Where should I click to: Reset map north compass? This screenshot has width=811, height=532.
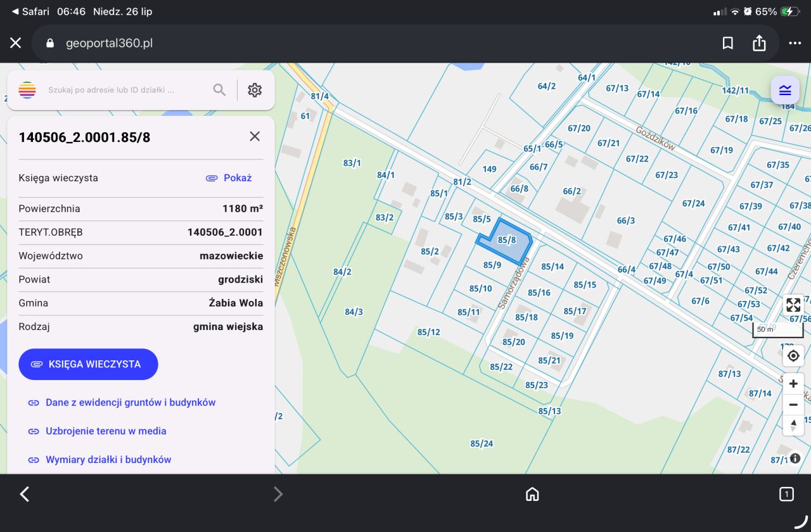click(793, 425)
